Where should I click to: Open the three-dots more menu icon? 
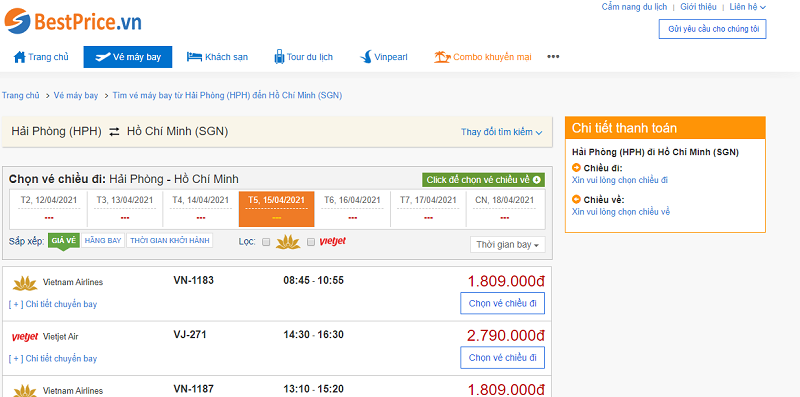(x=553, y=57)
